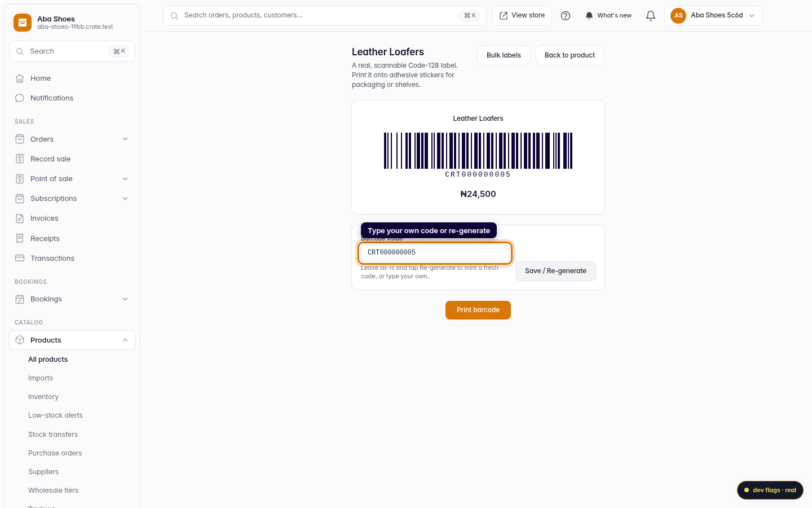
Task: Click the Leather Loafers page heading
Action: click(388, 52)
